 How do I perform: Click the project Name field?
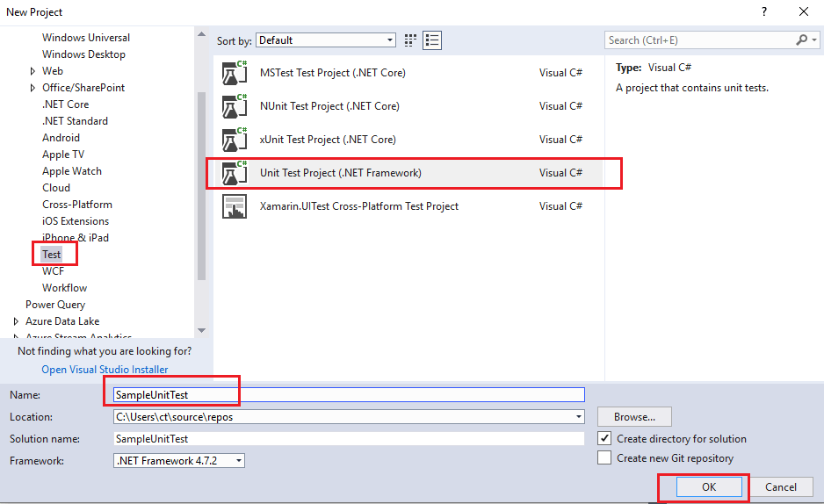click(x=349, y=395)
